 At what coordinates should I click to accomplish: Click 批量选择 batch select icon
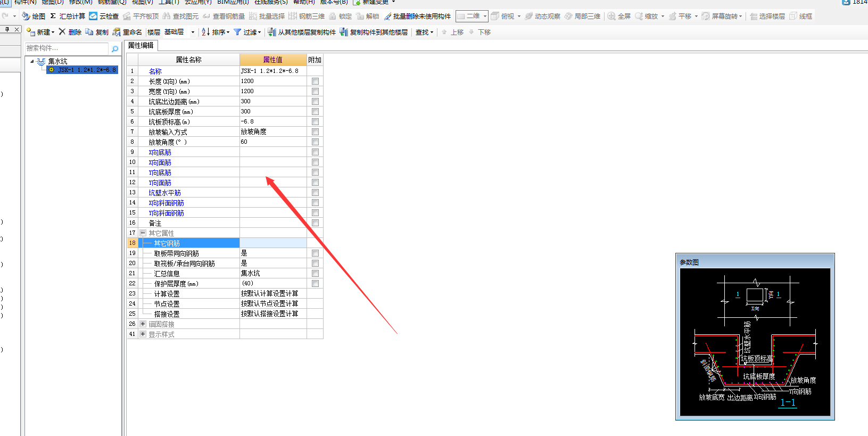point(253,17)
